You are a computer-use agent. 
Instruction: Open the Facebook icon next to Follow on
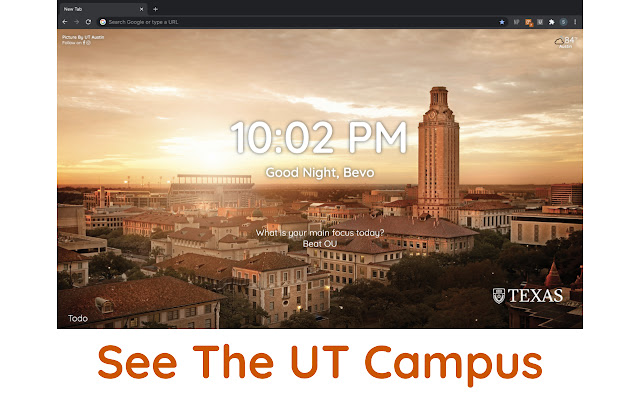pyautogui.click(x=84, y=42)
